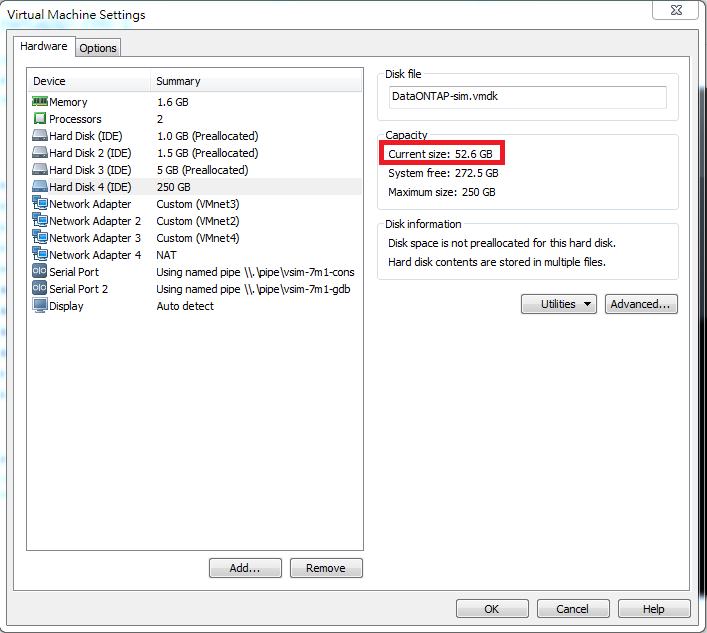Screen dimensions: 707x633
Task: Click the Serial Port 2 icon
Action: pyautogui.click(x=40, y=289)
